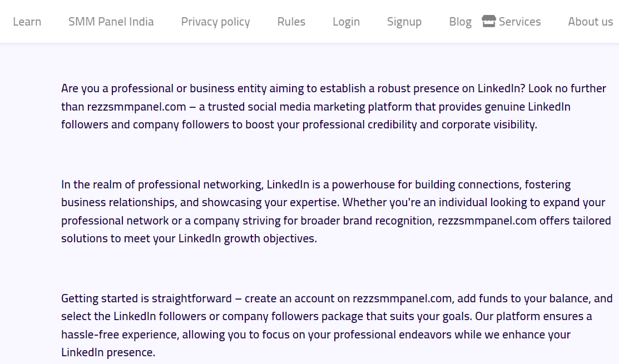Open the Learn navigation link
The height and width of the screenshot is (364, 619).
pos(27,22)
